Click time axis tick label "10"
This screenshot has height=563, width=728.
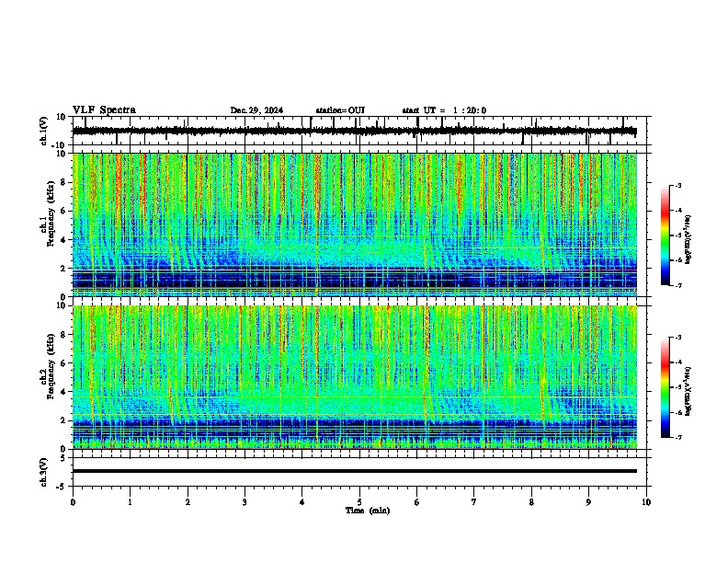click(x=646, y=502)
